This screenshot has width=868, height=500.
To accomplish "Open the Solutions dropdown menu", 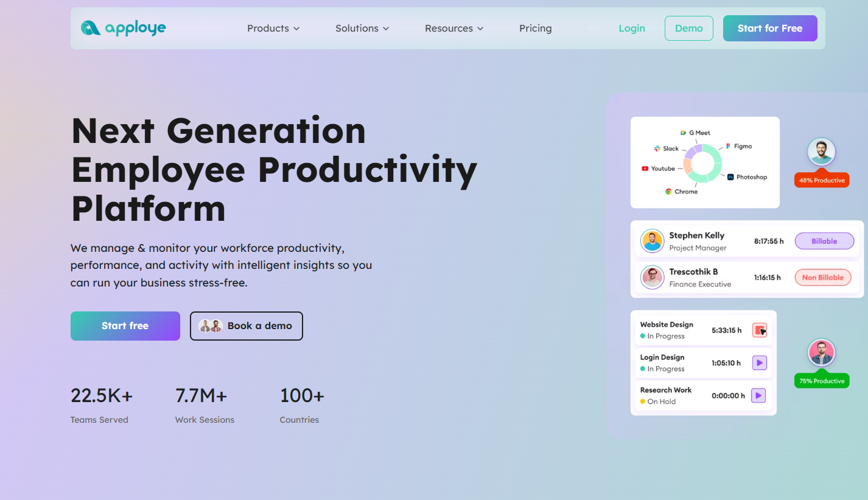I will (362, 29).
